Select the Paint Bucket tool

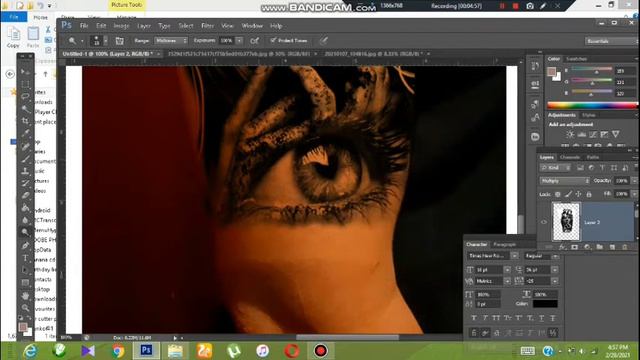[x=25, y=208]
